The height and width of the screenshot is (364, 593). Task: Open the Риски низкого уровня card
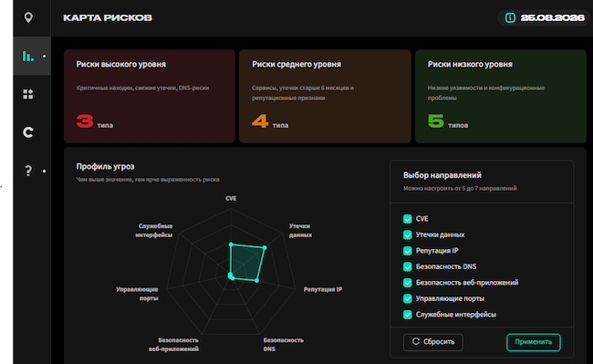coord(501,97)
